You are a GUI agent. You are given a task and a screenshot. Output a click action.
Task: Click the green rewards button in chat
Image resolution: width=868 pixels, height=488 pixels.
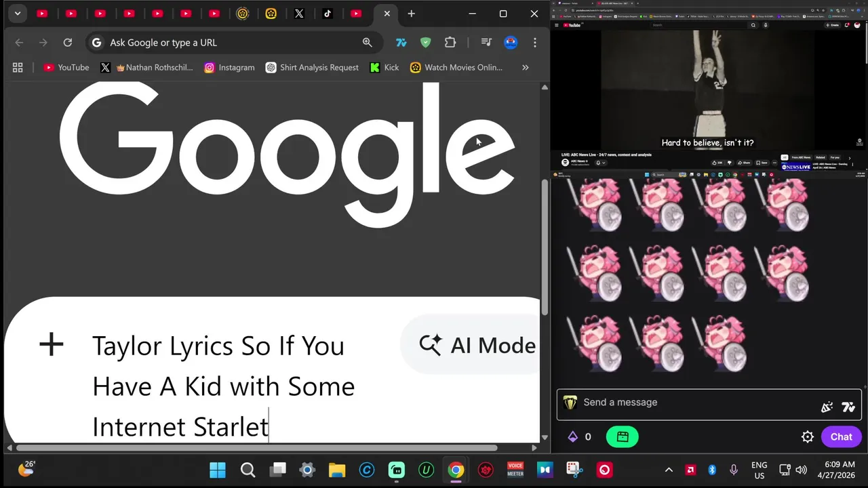[623, 437]
